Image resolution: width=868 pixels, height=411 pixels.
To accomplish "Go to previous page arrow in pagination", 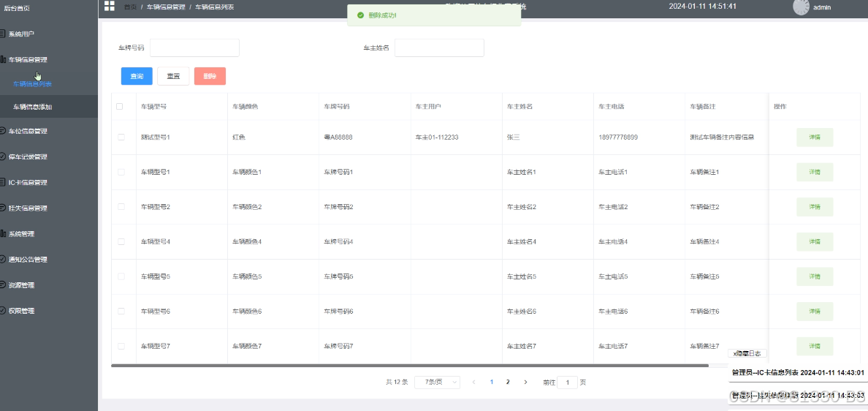I will pos(473,382).
